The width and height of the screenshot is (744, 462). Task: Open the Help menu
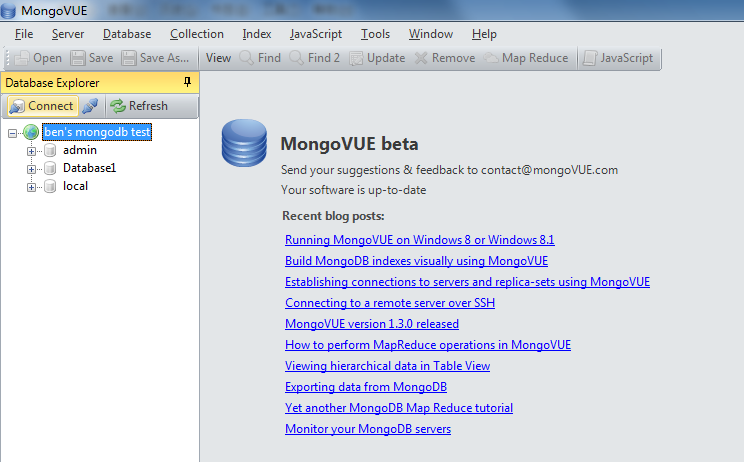click(x=484, y=34)
